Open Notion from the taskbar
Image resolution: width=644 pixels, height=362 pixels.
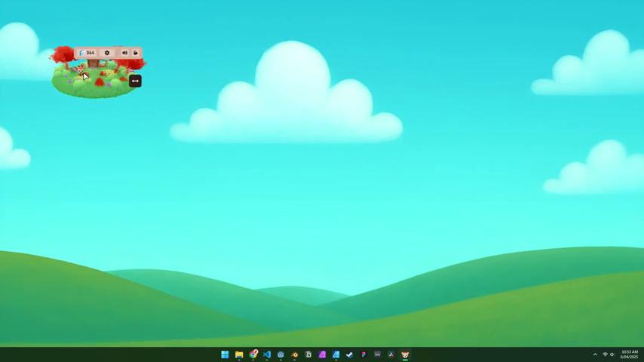[x=308, y=354]
